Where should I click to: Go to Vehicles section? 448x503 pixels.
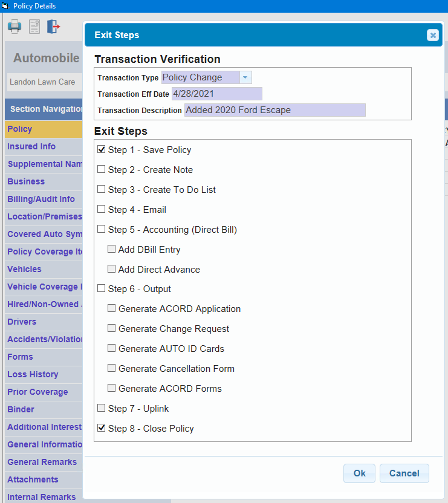click(44, 270)
